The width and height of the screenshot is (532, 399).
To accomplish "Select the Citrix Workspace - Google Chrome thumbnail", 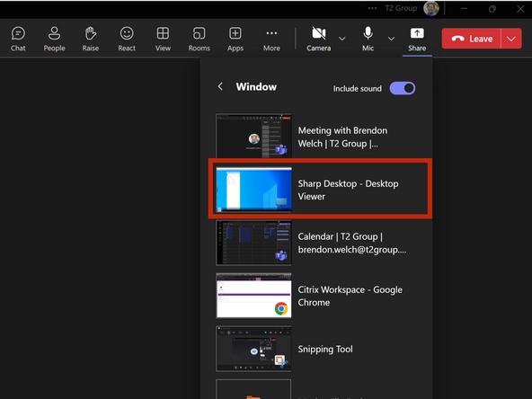I will (253, 296).
